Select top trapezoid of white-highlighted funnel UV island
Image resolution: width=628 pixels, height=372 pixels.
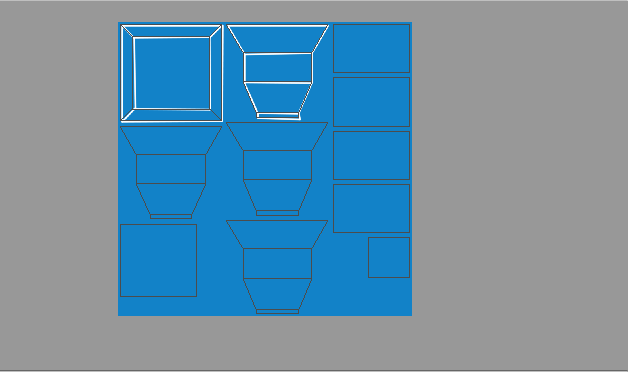[x=278, y=39]
